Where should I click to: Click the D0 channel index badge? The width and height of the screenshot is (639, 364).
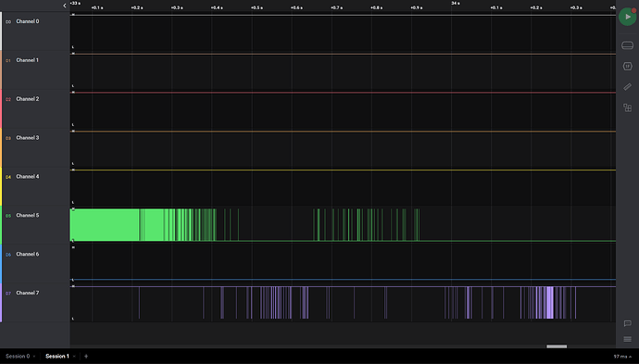coord(8,22)
